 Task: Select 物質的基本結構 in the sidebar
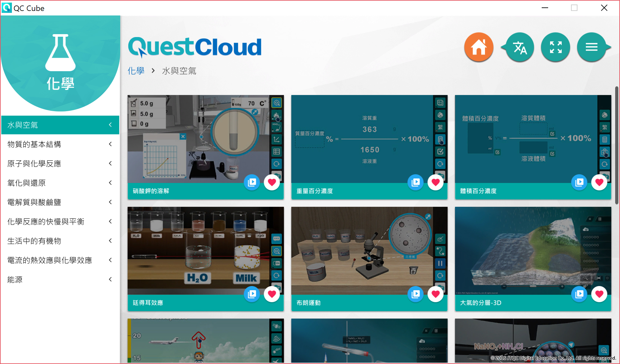click(x=60, y=144)
